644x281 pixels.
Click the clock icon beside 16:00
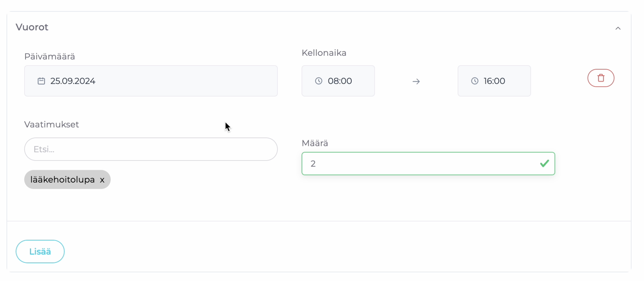(x=475, y=81)
